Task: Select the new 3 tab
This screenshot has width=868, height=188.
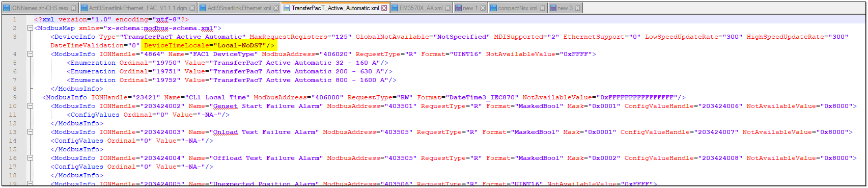Action: [x=565, y=8]
